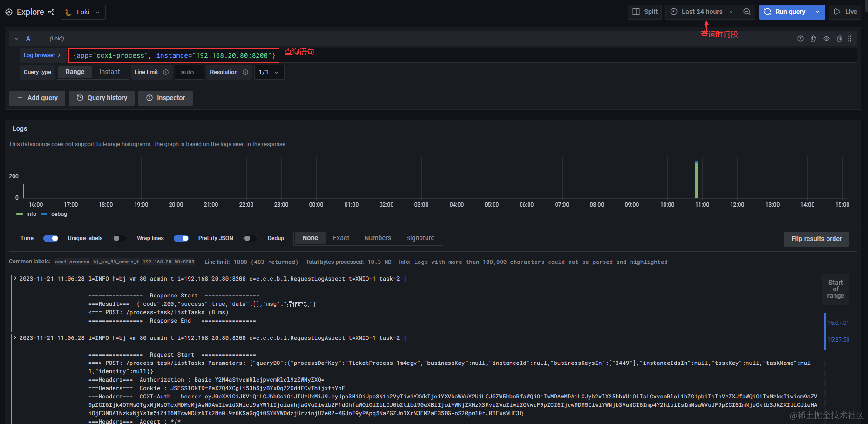868x424 pixels.
Task: Open the Resolution 1/1 dropdown
Action: pyautogui.click(x=269, y=72)
